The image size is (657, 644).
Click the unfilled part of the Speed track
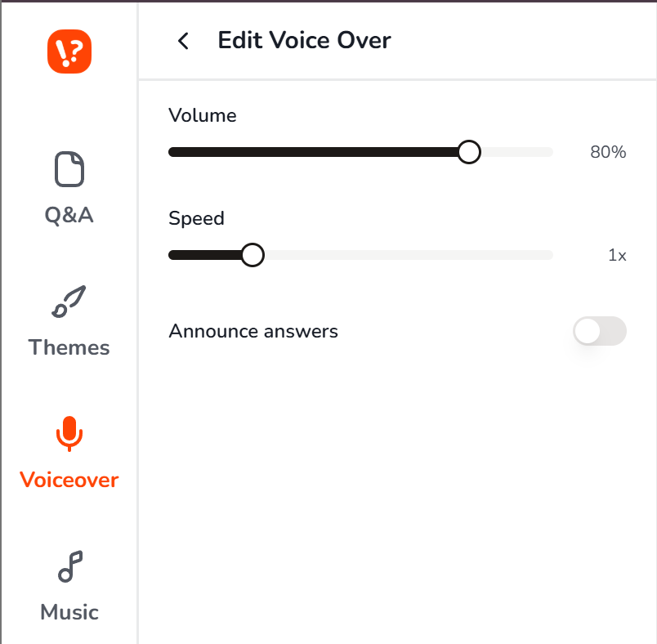point(409,255)
